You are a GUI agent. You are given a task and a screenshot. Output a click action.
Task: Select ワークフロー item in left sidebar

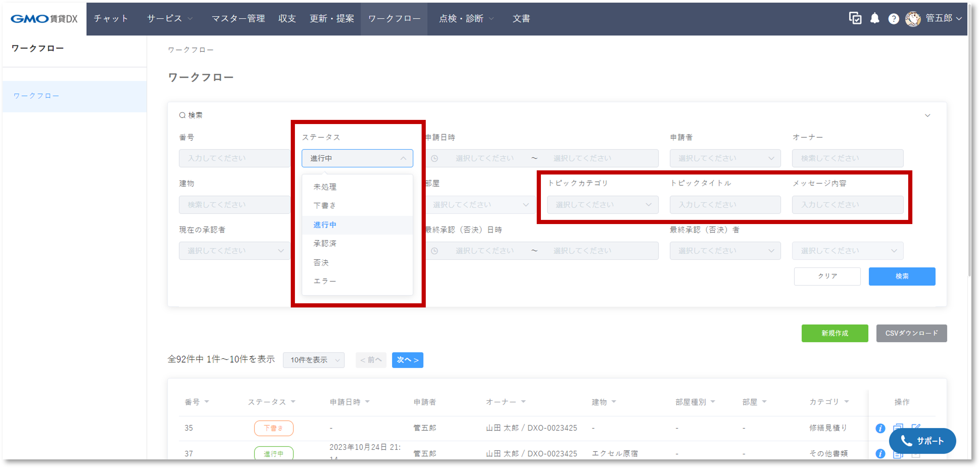click(x=36, y=96)
